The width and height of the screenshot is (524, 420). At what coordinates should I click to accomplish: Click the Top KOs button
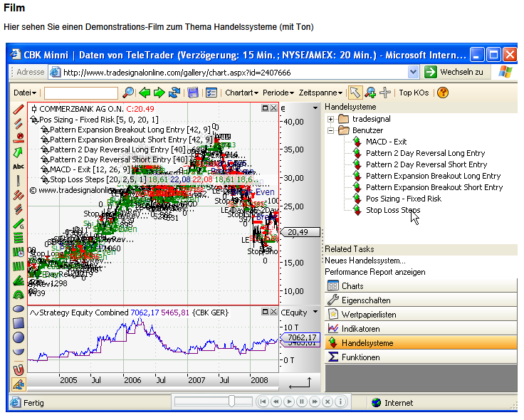[x=414, y=93]
